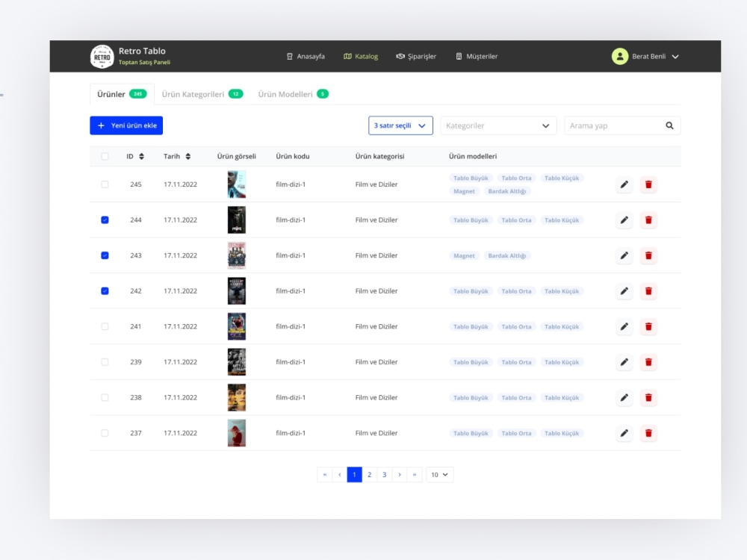This screenshot has height=560, width=747.
Task: Toggle the select-all header checkbox
Action: pyautogui.click(x=105, y=156)
